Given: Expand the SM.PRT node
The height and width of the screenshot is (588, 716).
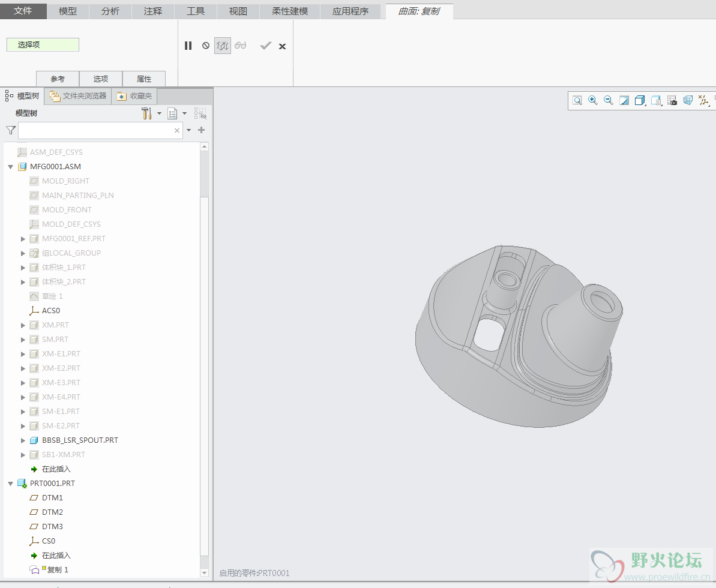Looking at the screenshot, I should (23, 340).
